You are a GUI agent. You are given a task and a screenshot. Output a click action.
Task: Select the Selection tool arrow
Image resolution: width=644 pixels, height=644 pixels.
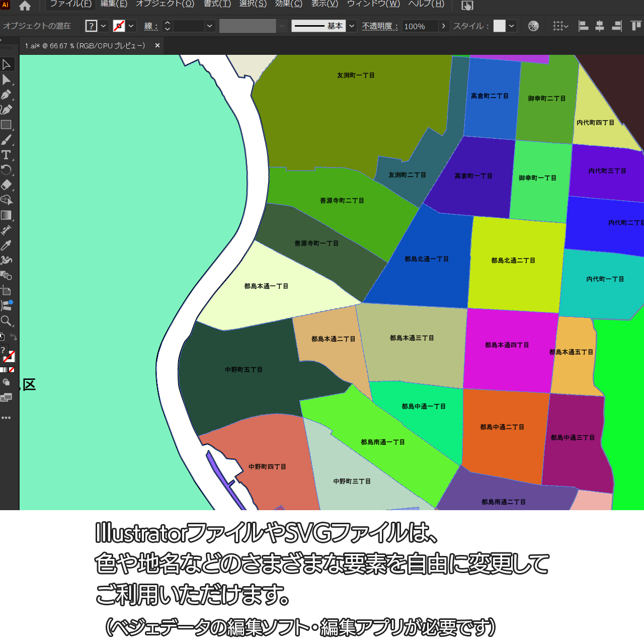point(7,64)
